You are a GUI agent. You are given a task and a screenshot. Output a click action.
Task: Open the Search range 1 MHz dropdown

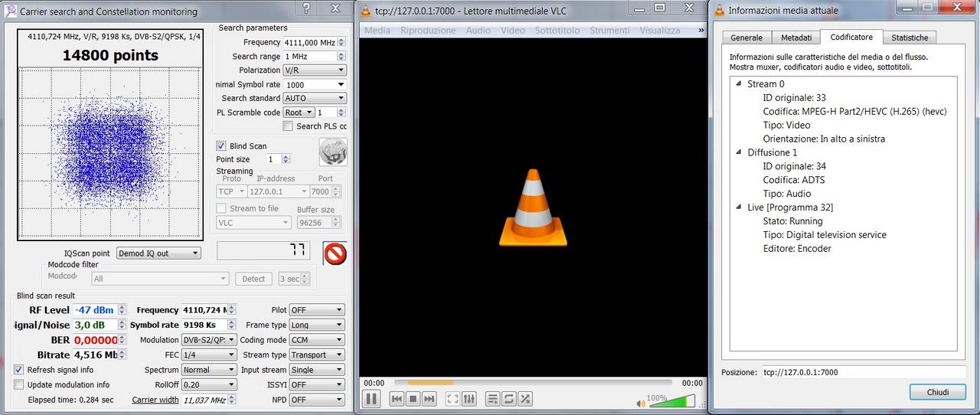tap(314, 56)
